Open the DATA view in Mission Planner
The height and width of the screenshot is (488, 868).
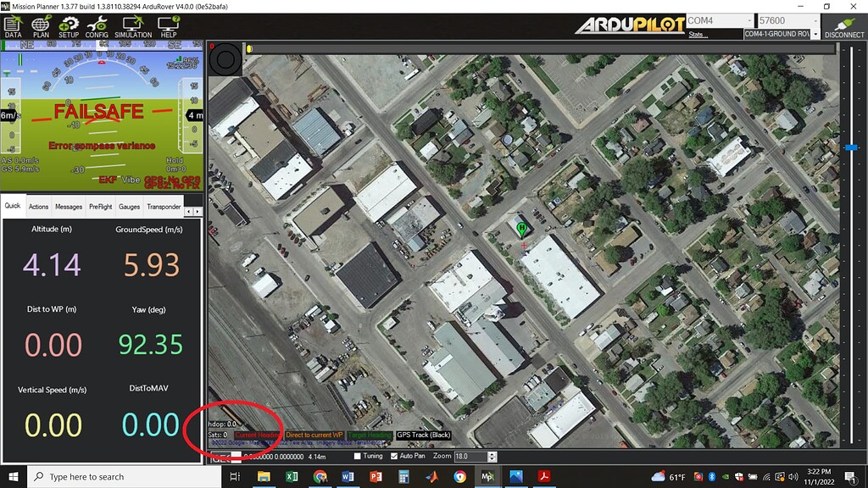point(12,25)
